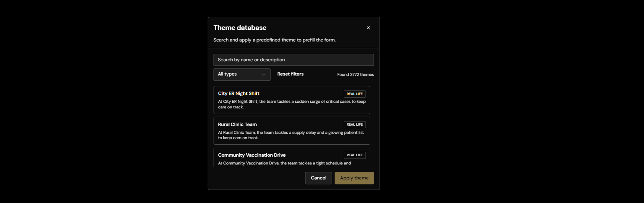Close the Theme database dialog
644x203 pixels.
point(368,28)
